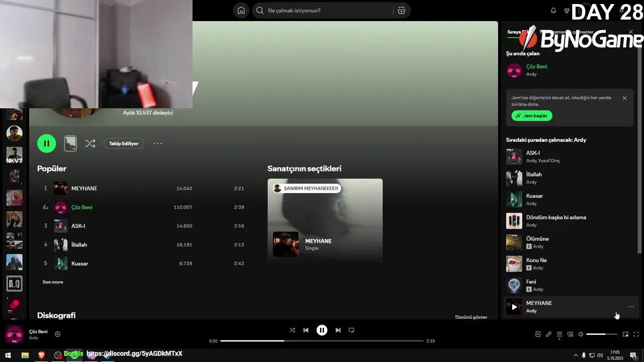Image resolution: width=644 pixels, height=362 pixels.
Task: Add Çöz Beni to Liked Songs
Action: point(57,334)
